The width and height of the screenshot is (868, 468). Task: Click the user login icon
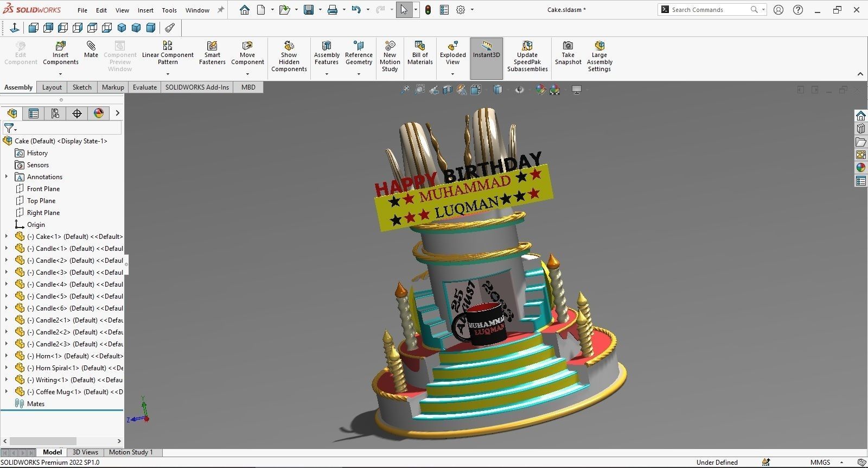pyautogui.click(x=778, y=10)
